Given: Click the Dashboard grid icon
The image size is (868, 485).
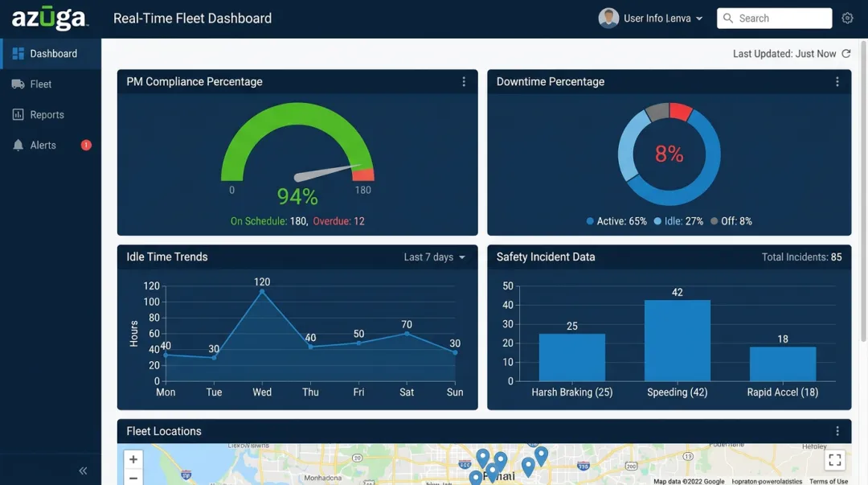Looking at the screenshot, I should pos(18,54).
